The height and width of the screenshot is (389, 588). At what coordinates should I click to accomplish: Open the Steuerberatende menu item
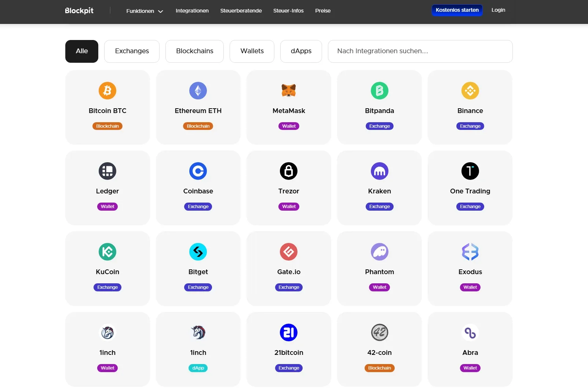(241, 11)
